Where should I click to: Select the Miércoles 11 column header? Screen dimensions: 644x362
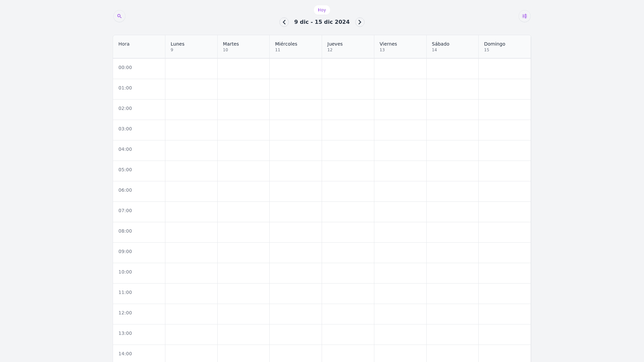296,47
